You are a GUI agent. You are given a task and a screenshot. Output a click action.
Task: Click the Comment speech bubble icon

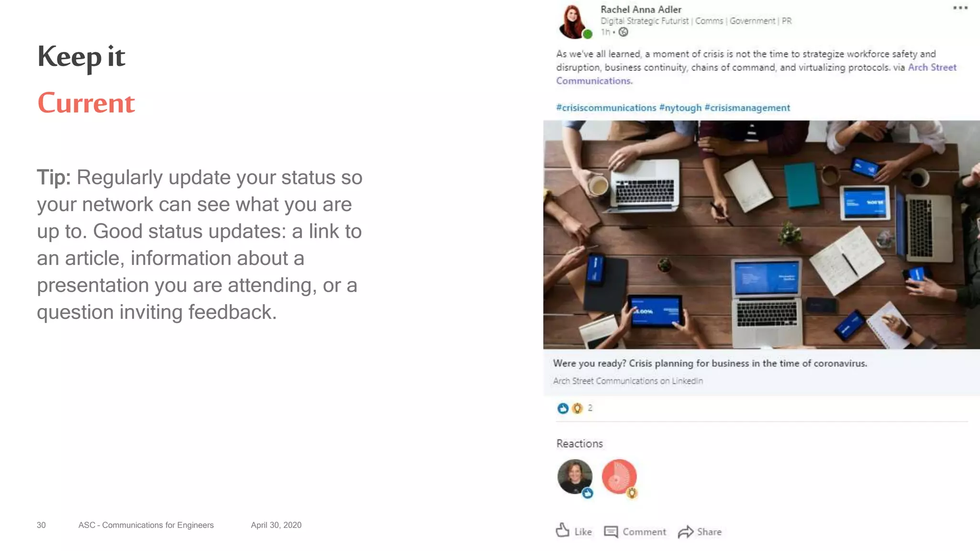point(611,531)
